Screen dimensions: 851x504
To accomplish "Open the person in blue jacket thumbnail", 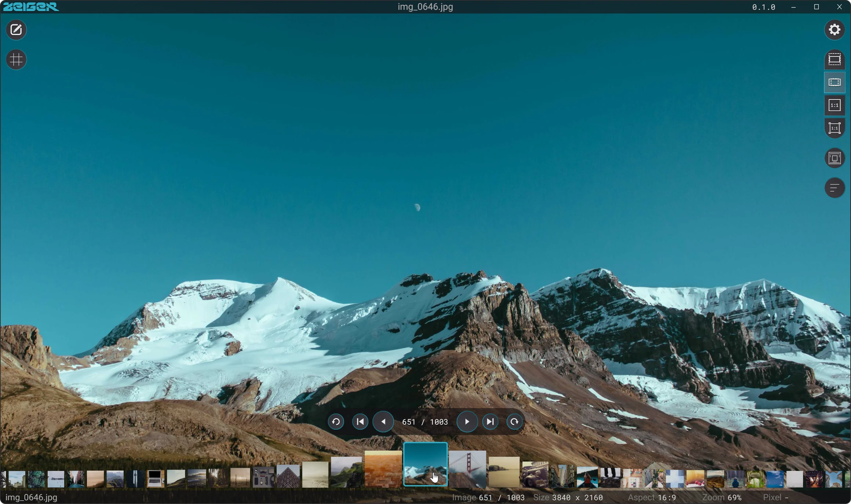I will (735, 479).
